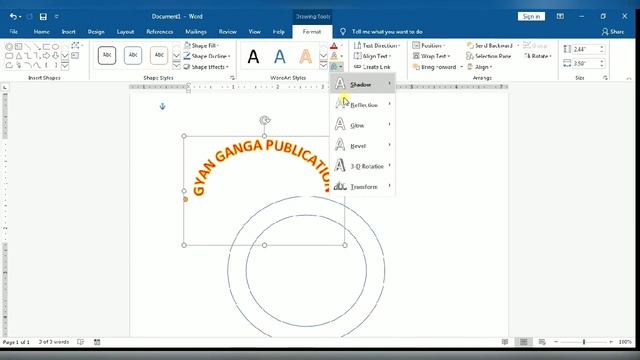
Task: Click the shape Height value field
Action: tap(585, 49)
